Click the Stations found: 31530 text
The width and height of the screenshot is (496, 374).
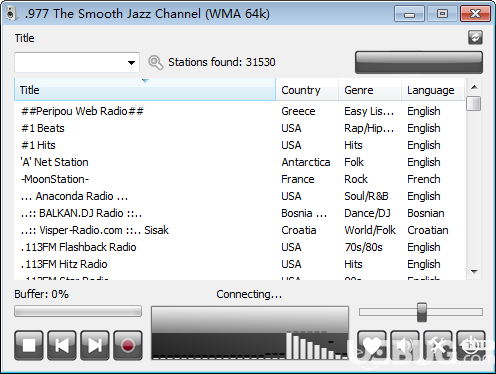[x=222, y=62]
